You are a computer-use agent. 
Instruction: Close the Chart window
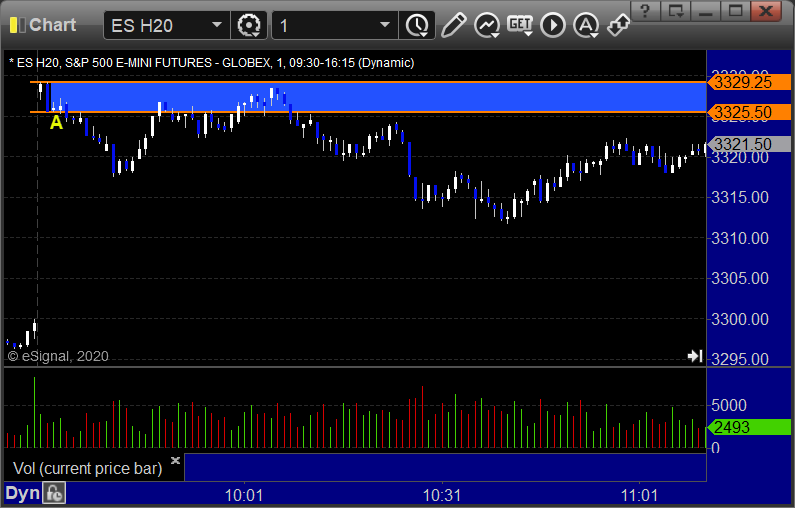tap(766, 11)
